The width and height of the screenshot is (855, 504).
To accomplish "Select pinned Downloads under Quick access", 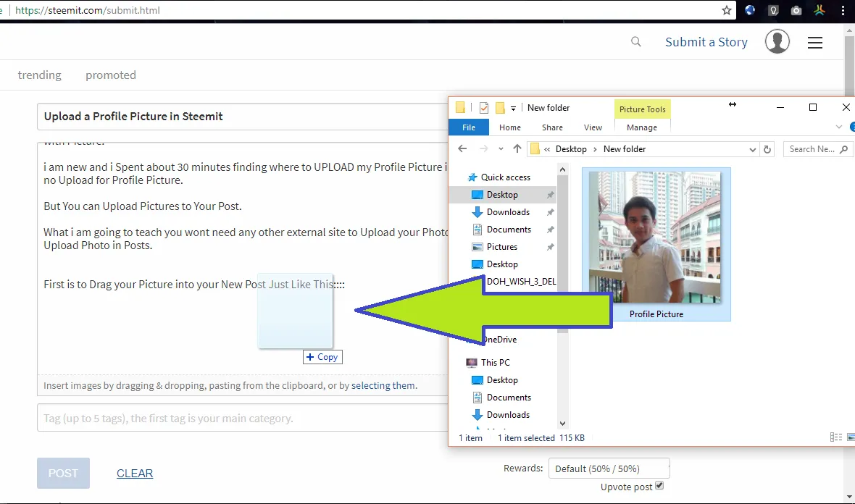I will click(x=508, y=212).
